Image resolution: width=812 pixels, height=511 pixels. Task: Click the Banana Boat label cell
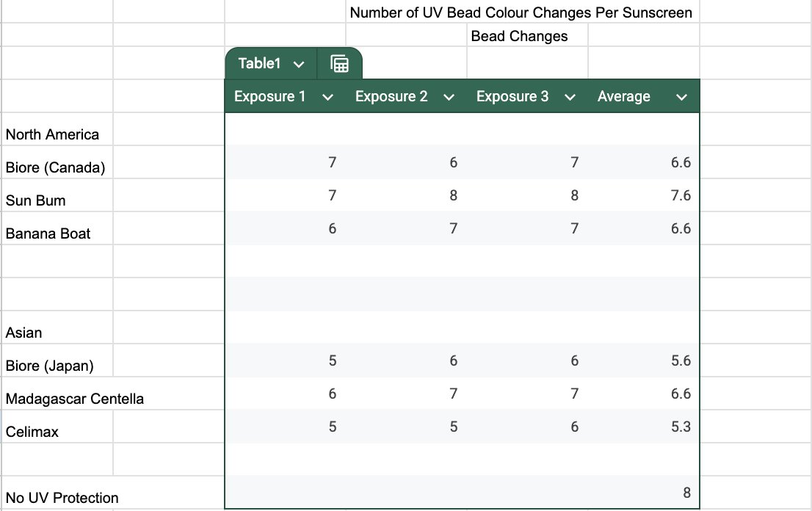(48, 233)
